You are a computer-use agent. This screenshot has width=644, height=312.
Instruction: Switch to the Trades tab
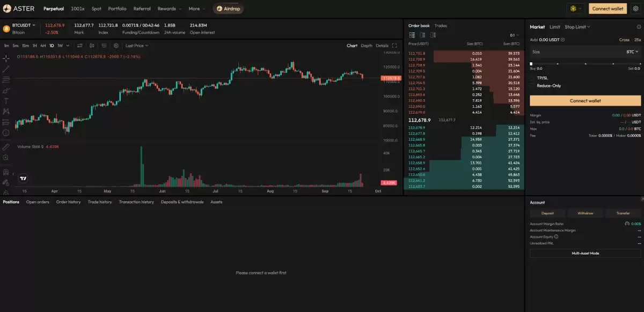coord(441,26)
